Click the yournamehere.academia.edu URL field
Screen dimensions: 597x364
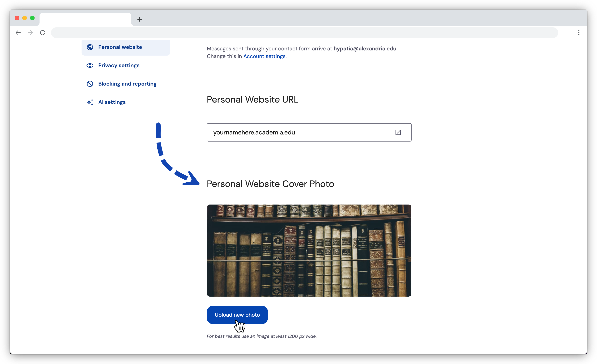tap(309, 132)
